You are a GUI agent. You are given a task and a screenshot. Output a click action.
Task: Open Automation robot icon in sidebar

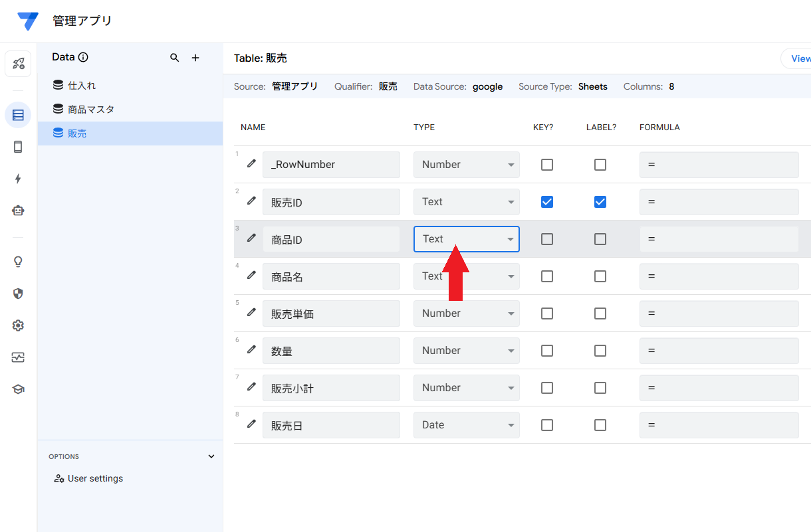[18, 211]
